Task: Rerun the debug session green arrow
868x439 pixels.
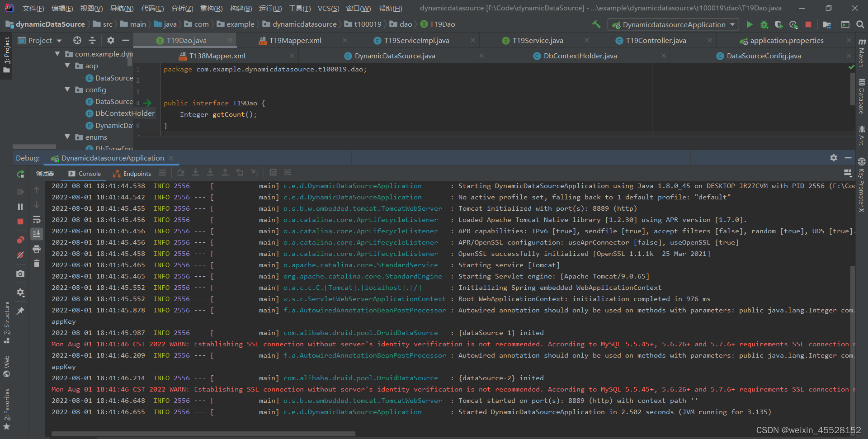Action: click(x=20, y=174)
